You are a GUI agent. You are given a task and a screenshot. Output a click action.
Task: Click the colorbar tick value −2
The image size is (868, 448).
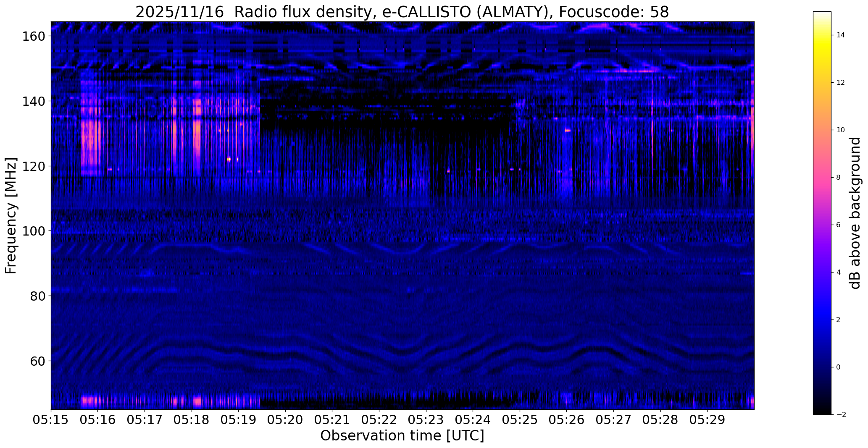pos(841,415)
